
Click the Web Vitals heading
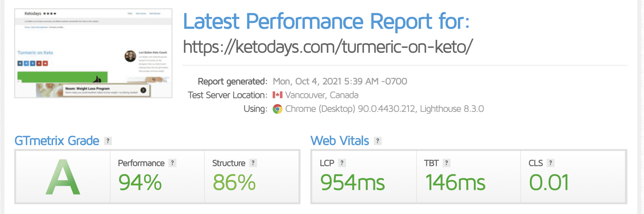click(340, 141)
